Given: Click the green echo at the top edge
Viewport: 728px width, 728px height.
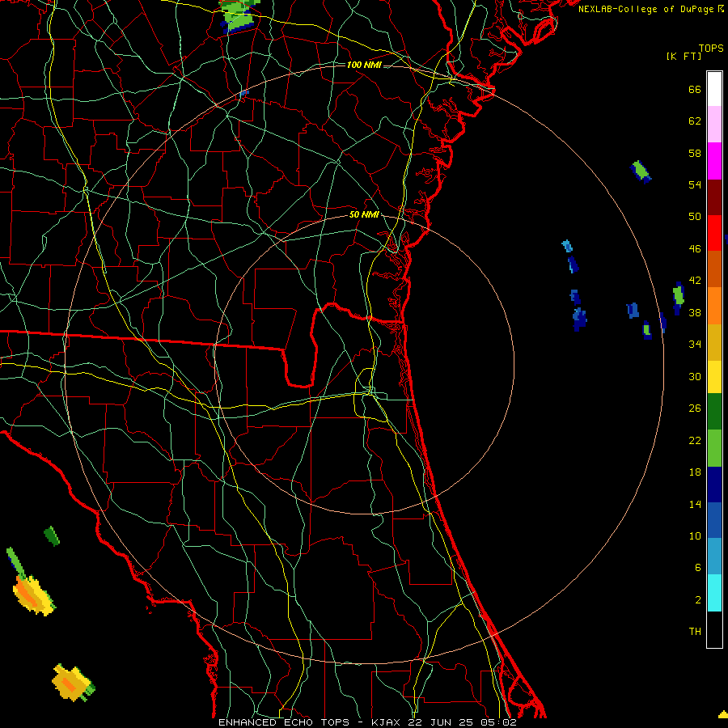Looking at the screenshot, I should tap(239, 16).
